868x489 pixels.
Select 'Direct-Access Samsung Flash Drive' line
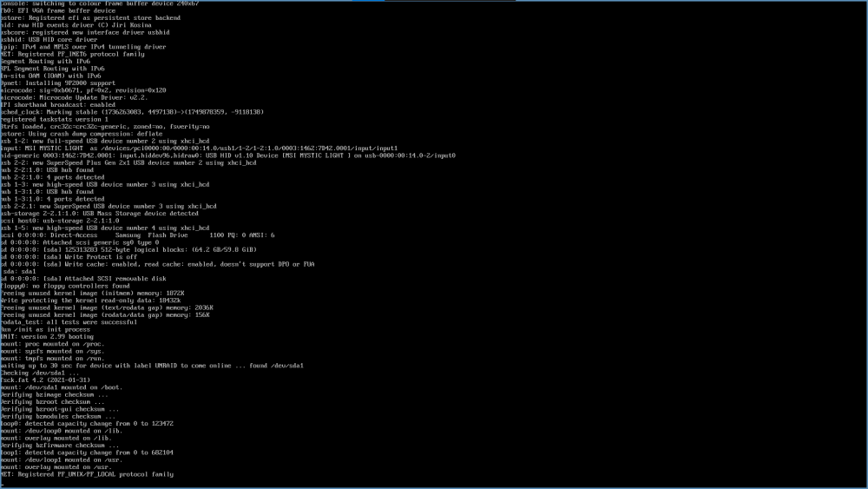138,235
